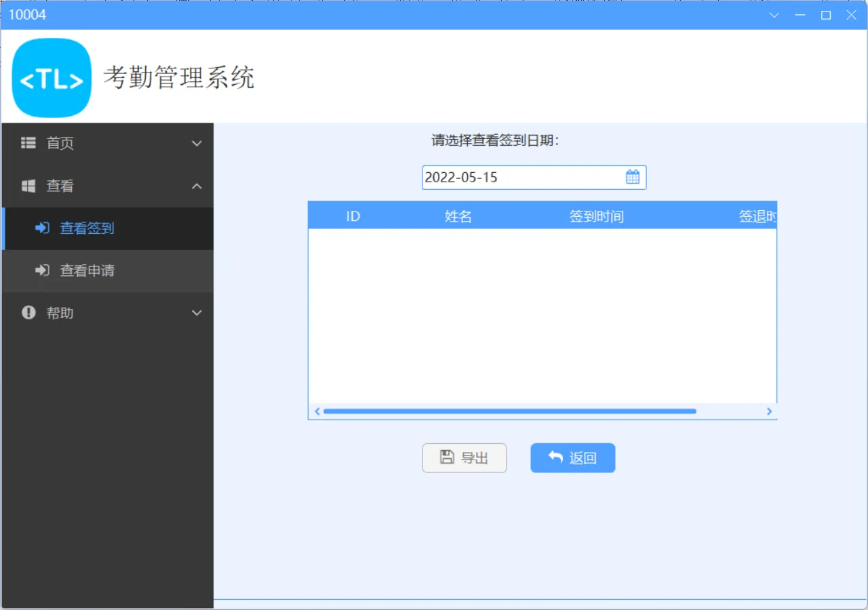
Task: Click the 姓名 column header
Action: [x=458, y=216]
